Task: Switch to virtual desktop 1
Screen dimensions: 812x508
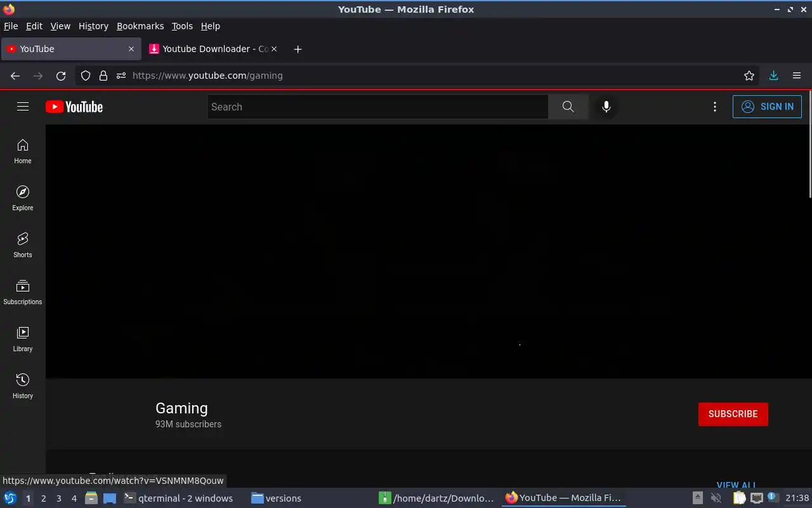Action: tap(28, 498)
